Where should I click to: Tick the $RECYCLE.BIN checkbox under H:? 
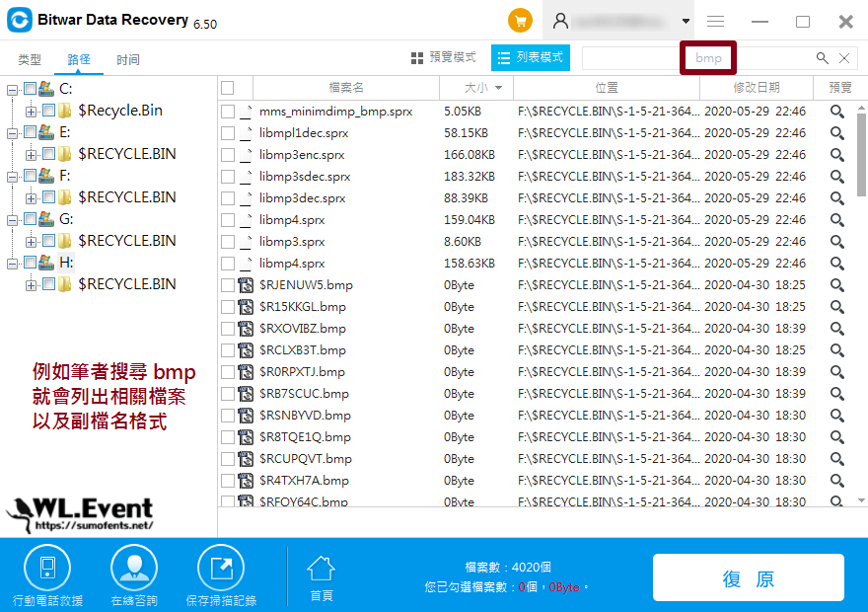(48, 284)
